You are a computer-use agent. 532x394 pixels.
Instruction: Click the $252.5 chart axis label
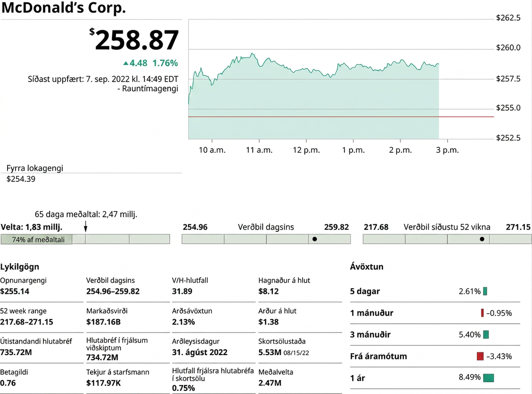pos(508,138)
